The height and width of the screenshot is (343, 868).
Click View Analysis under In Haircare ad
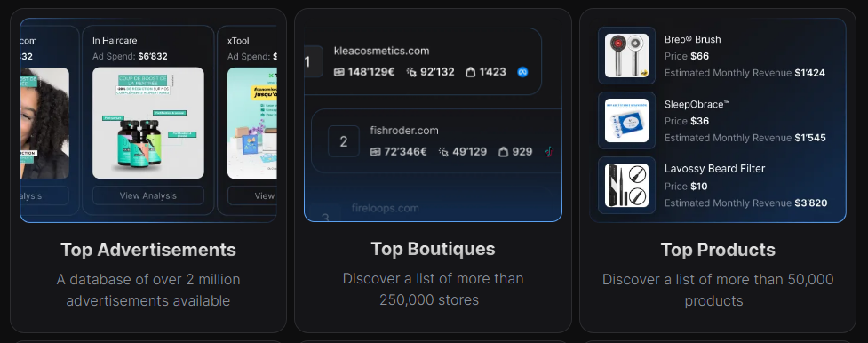point(147,195)
